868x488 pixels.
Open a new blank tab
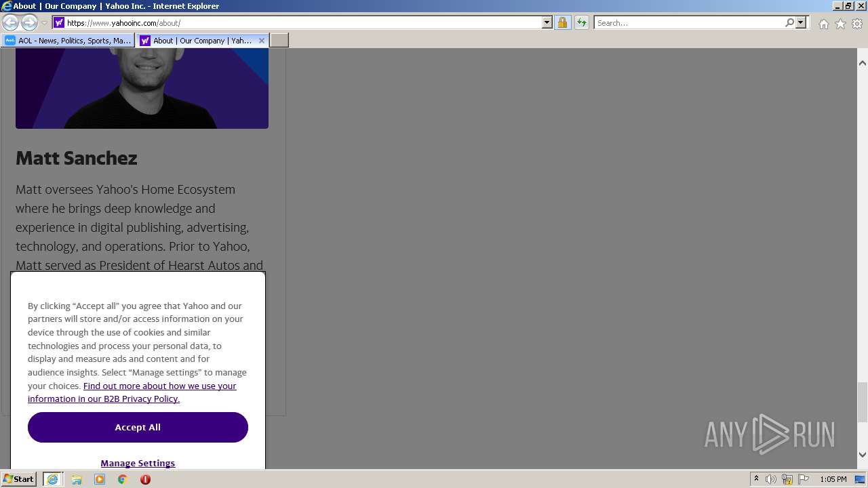(x=279, y=41)
